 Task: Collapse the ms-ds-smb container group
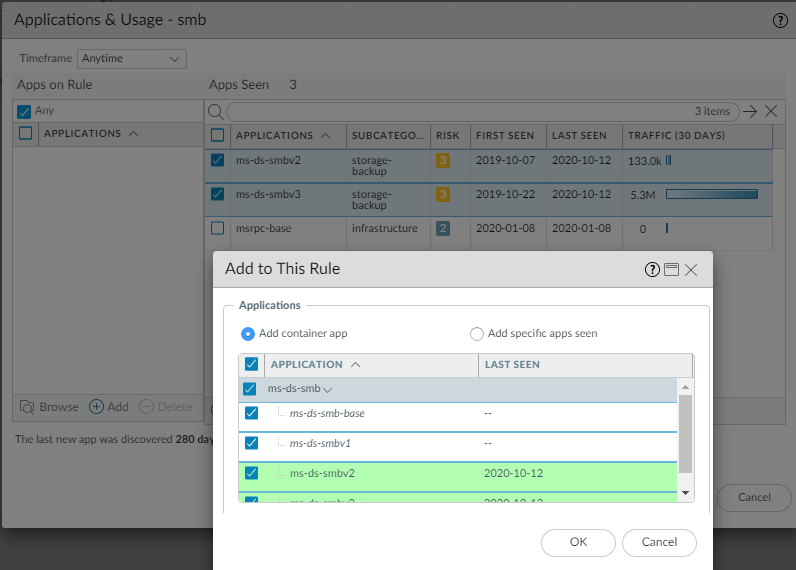pyautogui.click(x=328, y=390)
